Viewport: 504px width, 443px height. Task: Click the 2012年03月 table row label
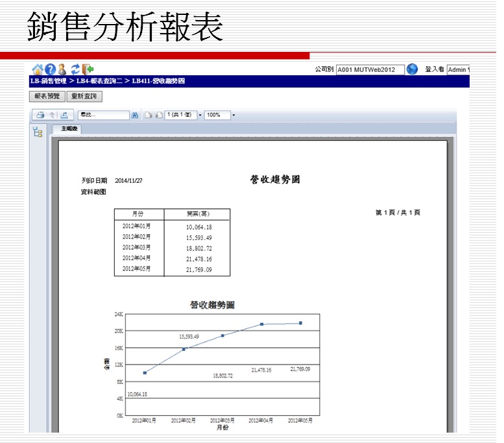coord(136,248)
